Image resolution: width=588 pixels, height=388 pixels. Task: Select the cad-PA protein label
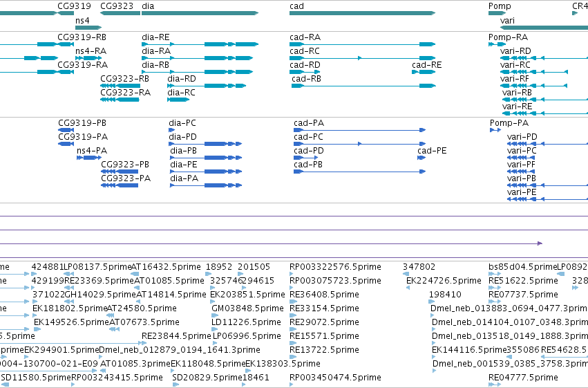309,123
